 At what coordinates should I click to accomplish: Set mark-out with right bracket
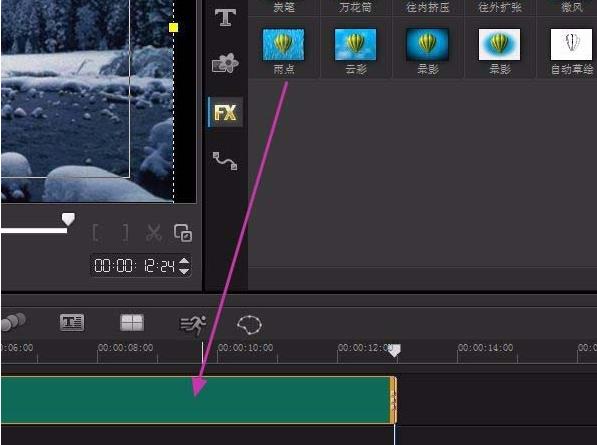[125, 233]
